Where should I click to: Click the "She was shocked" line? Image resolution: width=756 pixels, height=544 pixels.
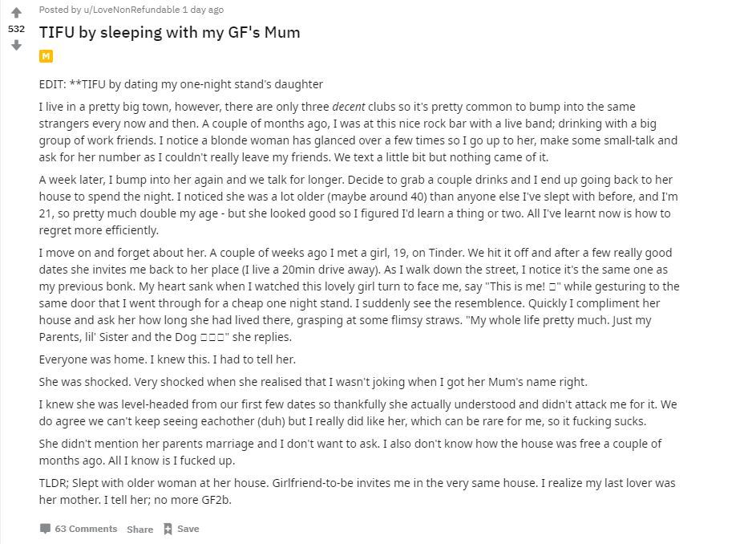click(313, 382)
